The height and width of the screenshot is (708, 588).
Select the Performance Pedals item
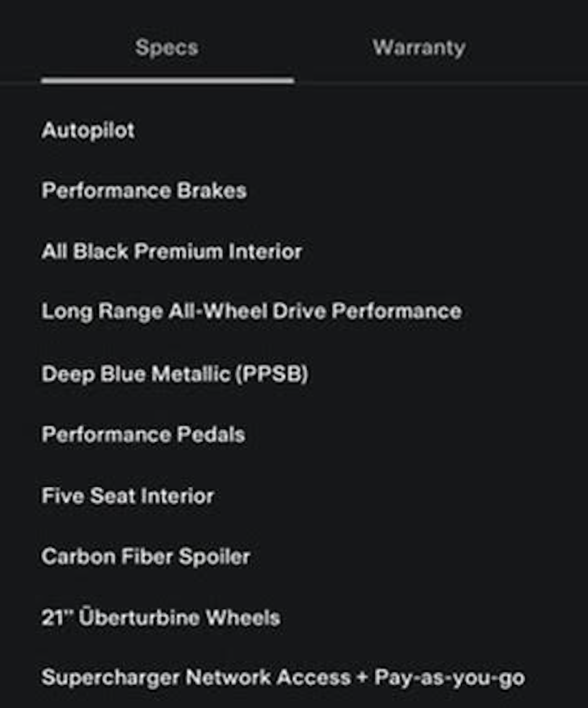tap(143, 435)
